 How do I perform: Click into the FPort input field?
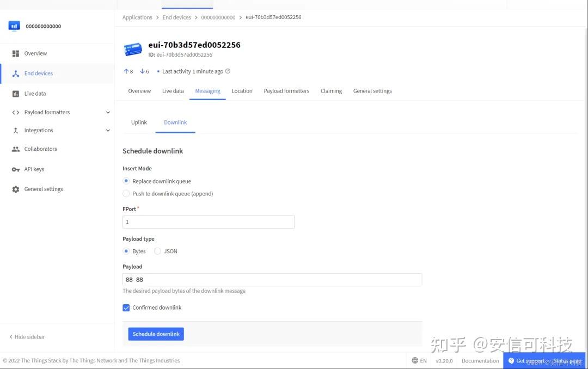pos(209,222)
